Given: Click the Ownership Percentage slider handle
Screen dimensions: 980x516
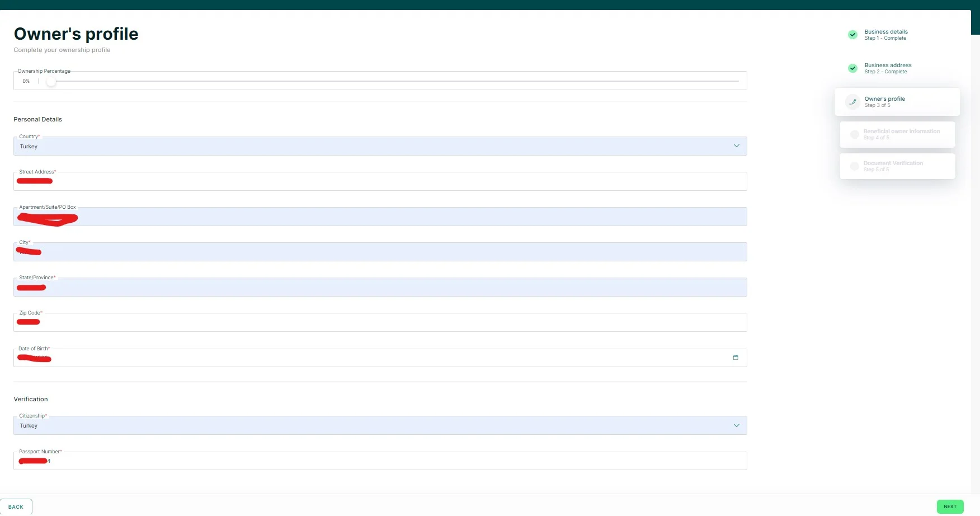Looking at the screenshot, I should (x=51, y=82).
